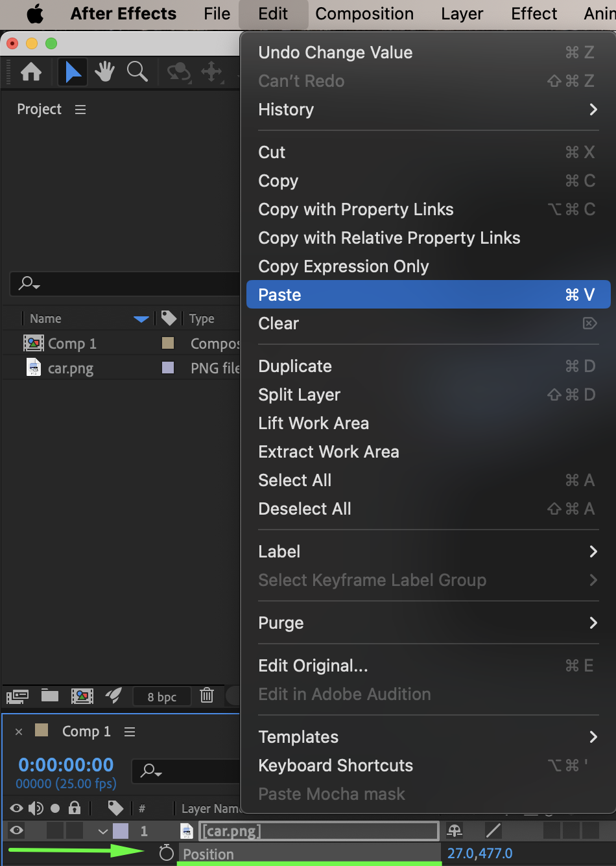Click the video eye column header

point(17,808)
